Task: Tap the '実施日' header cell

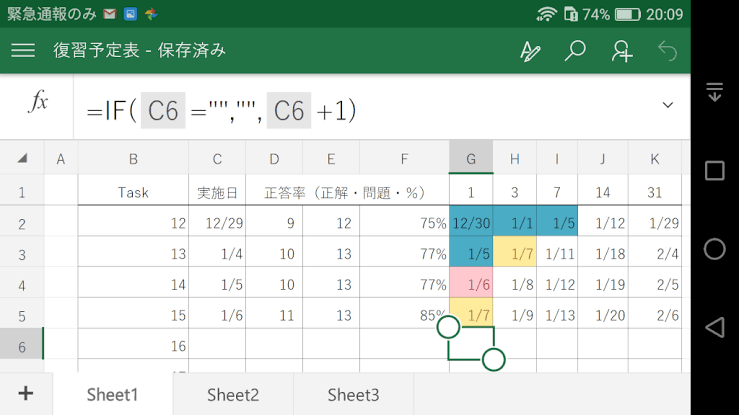Action: pyautogui.click(x=217, y=192)
